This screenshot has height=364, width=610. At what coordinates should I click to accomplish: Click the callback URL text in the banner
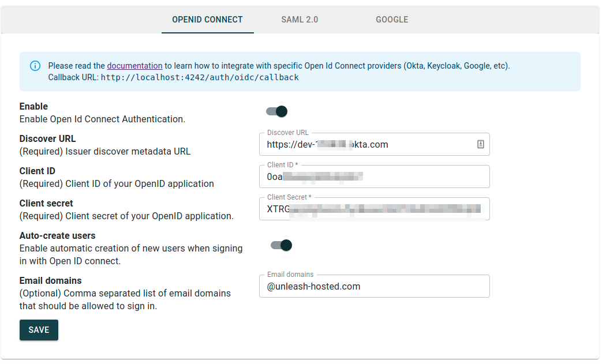(x=200, y=77)
